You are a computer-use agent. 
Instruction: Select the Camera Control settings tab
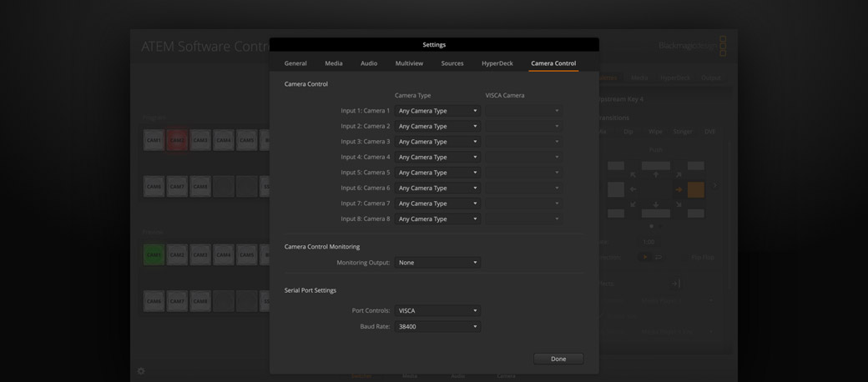[553, 63]
